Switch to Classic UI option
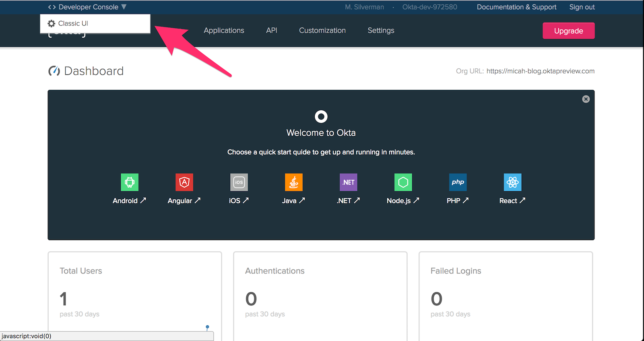 click(73, 23)
